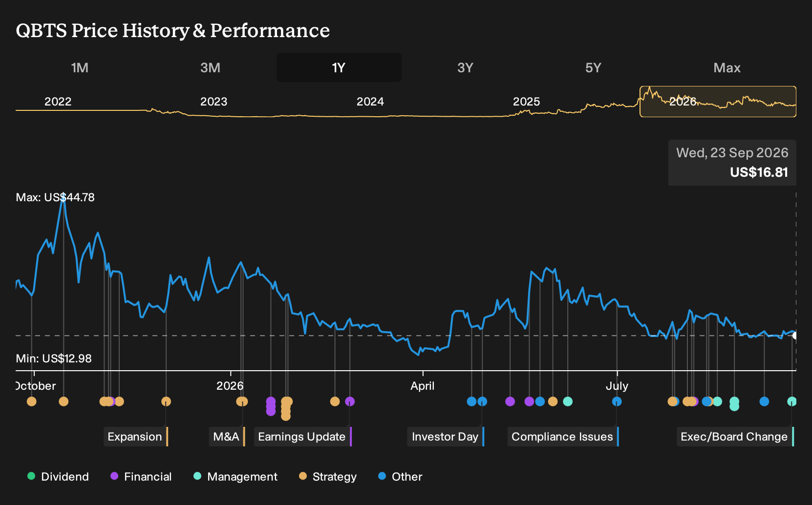Open the Expansion event label
This screenshot has height=505, width=812.
click(136, 437)
